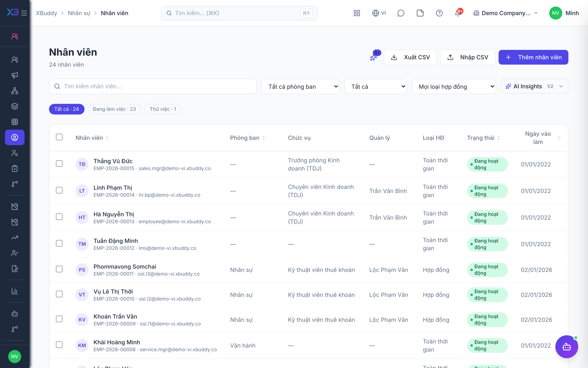Image resolution: width=588 pixels, height=368 pixels.
Task: Open the floating purple chatbot button
Action: [567, 347]
